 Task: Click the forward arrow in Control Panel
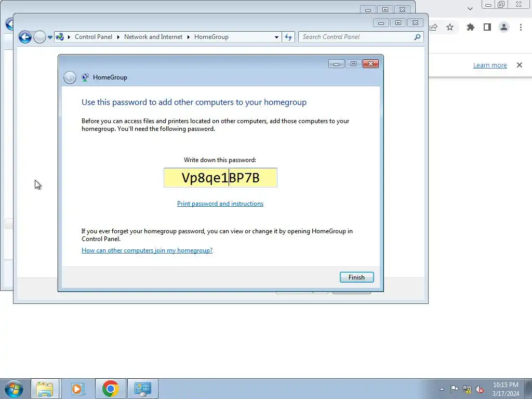[x=39, y=37]
